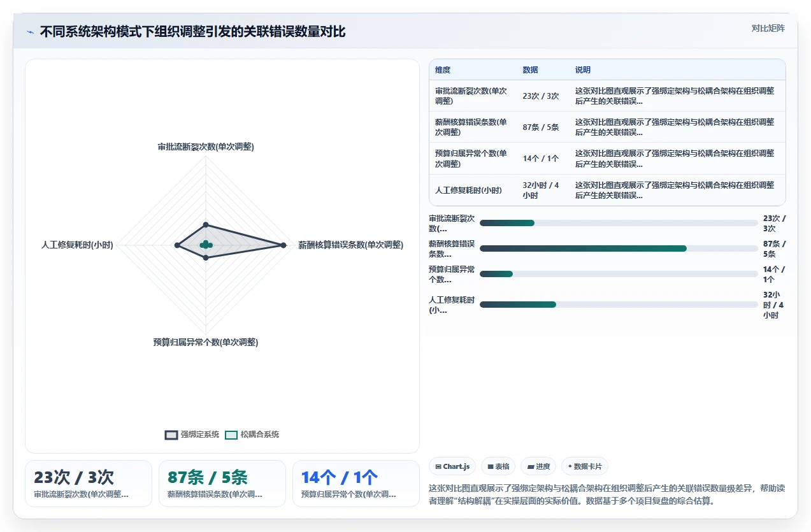
Task: Click table value 14个 / 1个
Action: pos(541,159)
